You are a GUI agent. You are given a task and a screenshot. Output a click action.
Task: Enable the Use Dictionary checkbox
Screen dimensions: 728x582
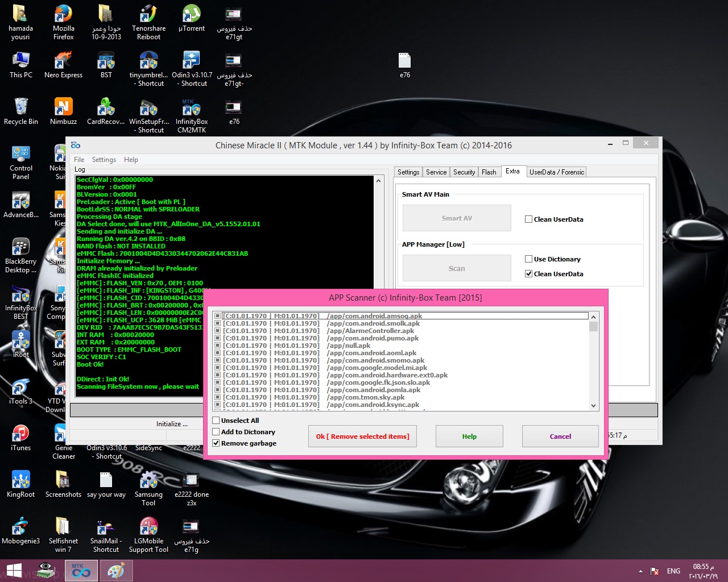529,259
